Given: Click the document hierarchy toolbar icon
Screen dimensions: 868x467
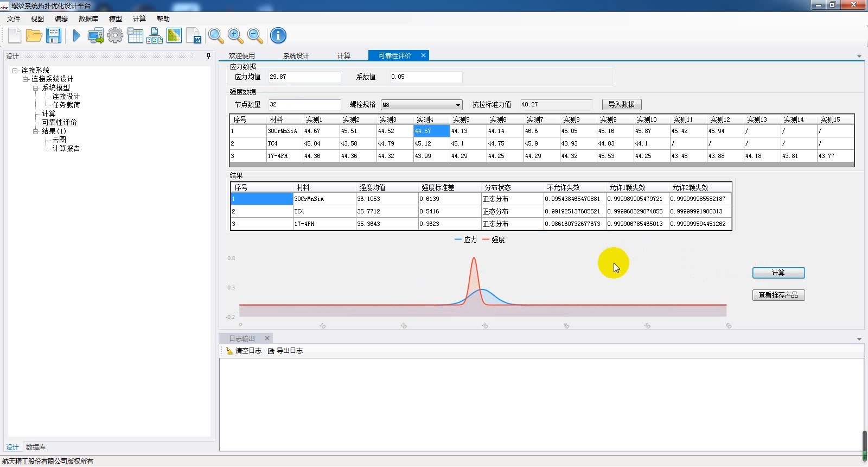Looking at the screenshot, I should pyautogui.click(x=155, y=36).
